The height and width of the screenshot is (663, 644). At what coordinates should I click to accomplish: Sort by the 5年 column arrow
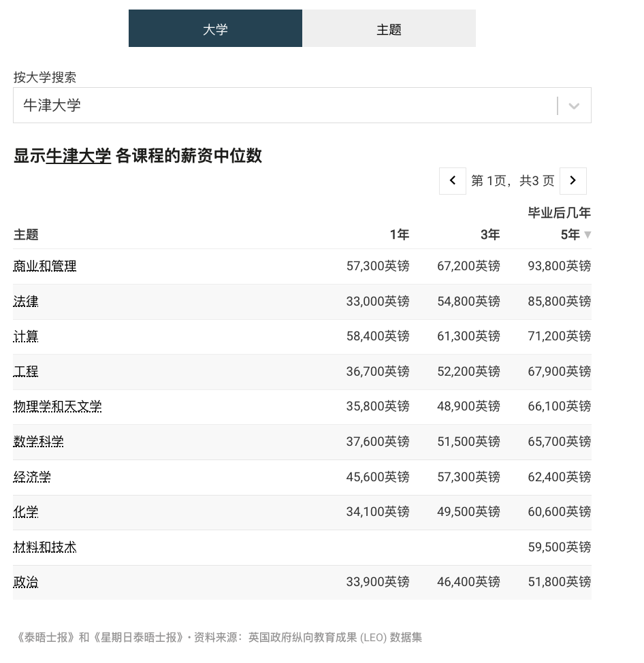pyautogui.click(x=587, y=235)
